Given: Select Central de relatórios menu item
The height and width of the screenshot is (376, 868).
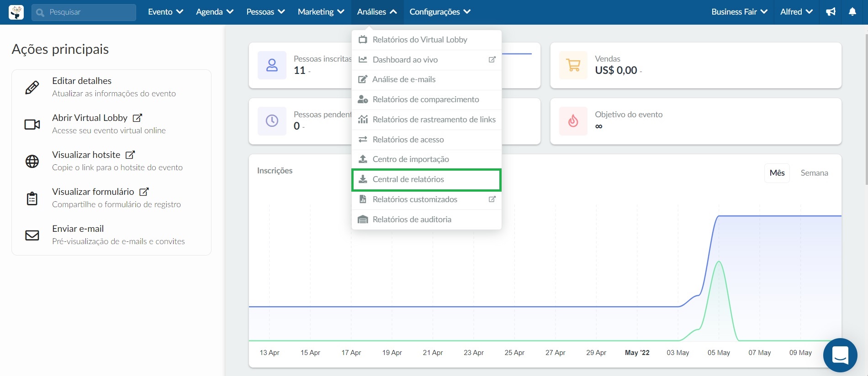Looking at the screenshot, I should click(427, 179).
